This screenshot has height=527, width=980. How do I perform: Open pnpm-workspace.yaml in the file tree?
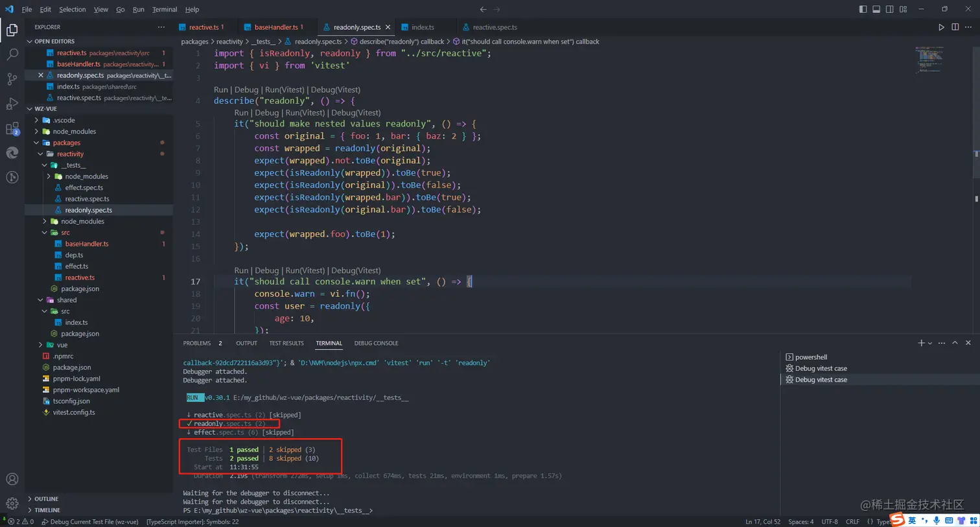[86, 390]
